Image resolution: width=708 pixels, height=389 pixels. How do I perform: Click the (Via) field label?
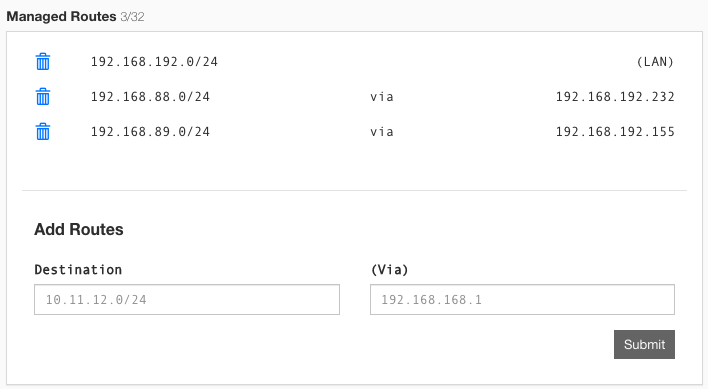390,270
